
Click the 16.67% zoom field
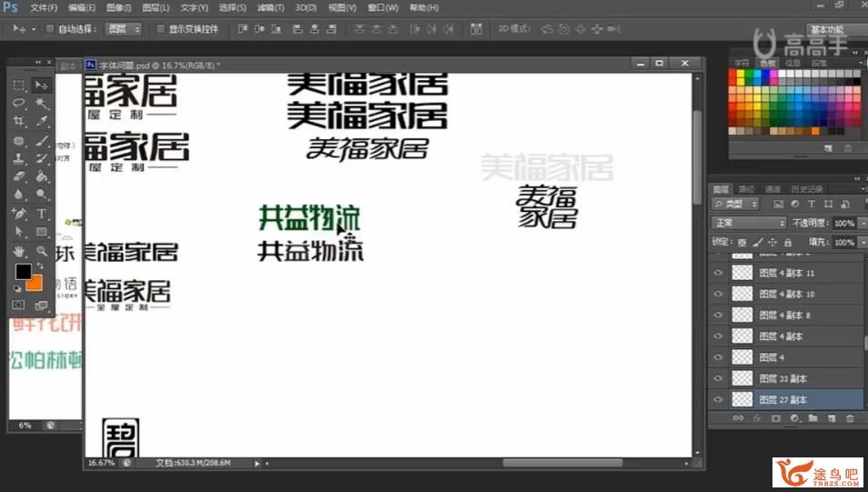(101, 463)
